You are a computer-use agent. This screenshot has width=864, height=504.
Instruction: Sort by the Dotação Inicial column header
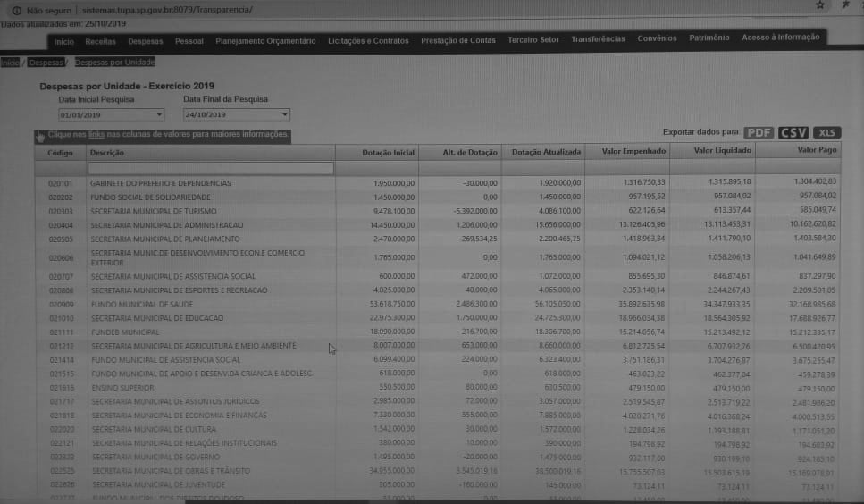click(x=388, y=152)
